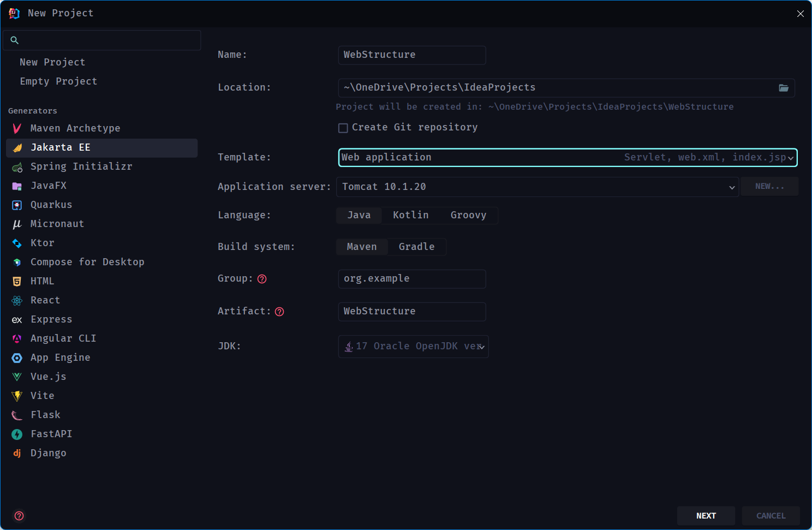This screenshot has width=812, height=530.
Task: Select FastAPI generator label
Action: point(51,434)
